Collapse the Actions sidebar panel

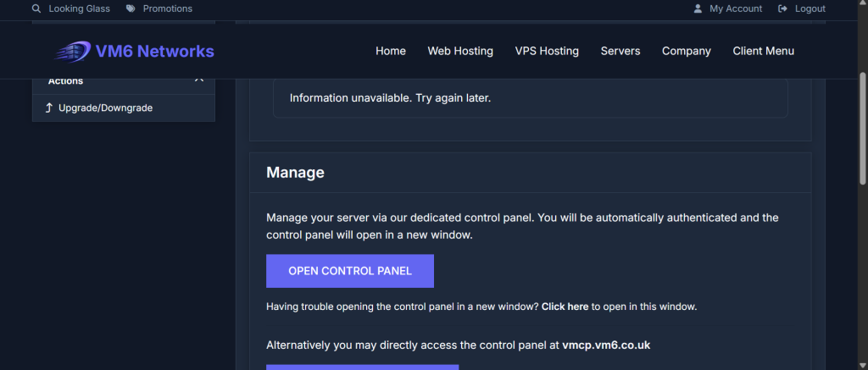(x=199, y=80)
